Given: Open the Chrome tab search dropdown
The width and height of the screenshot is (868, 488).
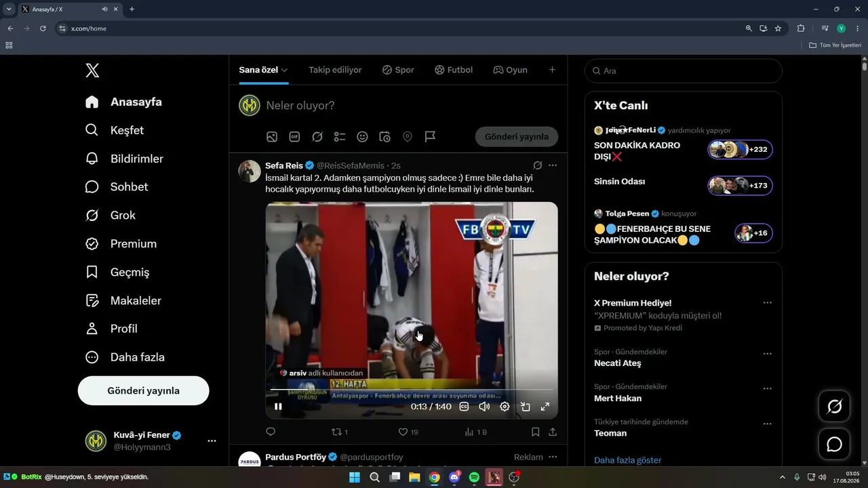Looking at the screenshot, I should tap(9, 9).
